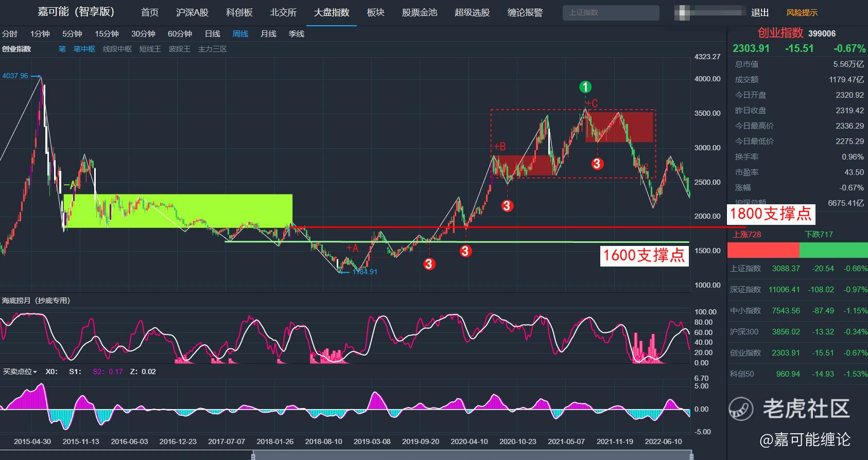Click the current price 2303.91
This screenshot has width=868, height=460.
tap(751, 48)
